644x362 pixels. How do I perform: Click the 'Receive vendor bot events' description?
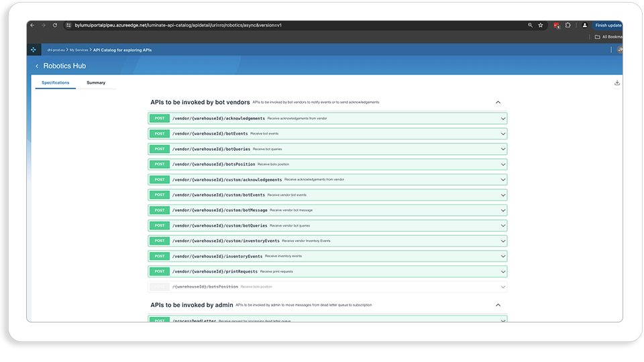pyautogui.click(x=287, y=195)
